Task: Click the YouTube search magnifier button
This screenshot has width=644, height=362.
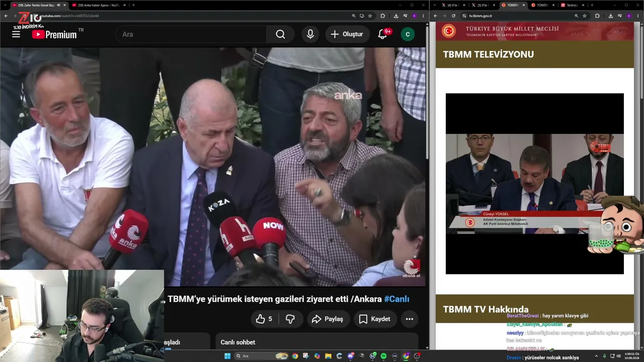Action: coord(280,34)
